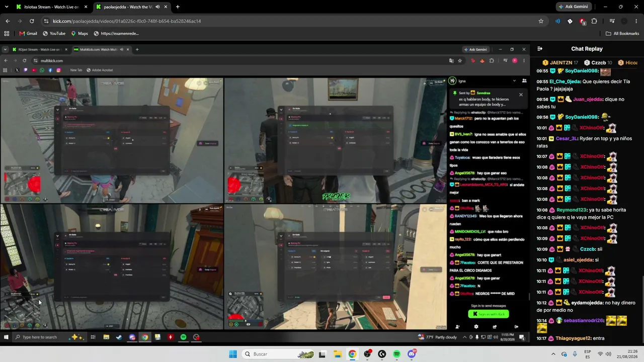The image size is (644, 362).
Task: Open OBS Studio from the taskbar
Action: tap(368, 354)
